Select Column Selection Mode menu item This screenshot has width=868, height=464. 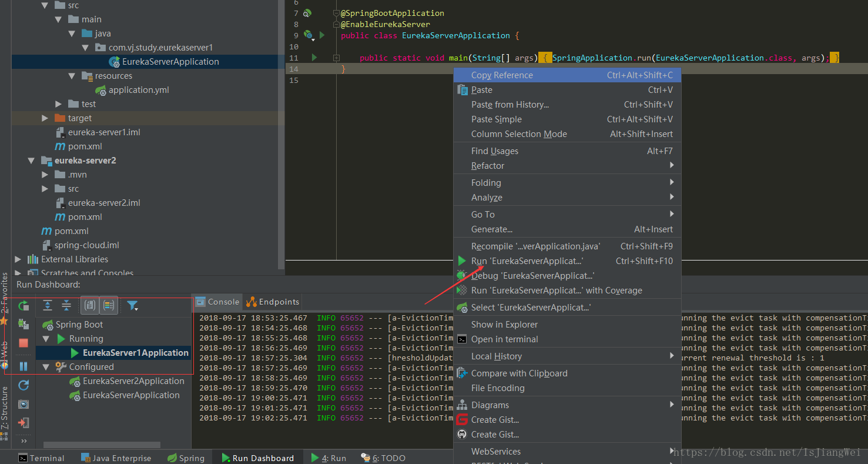click(x=568, y=134)
